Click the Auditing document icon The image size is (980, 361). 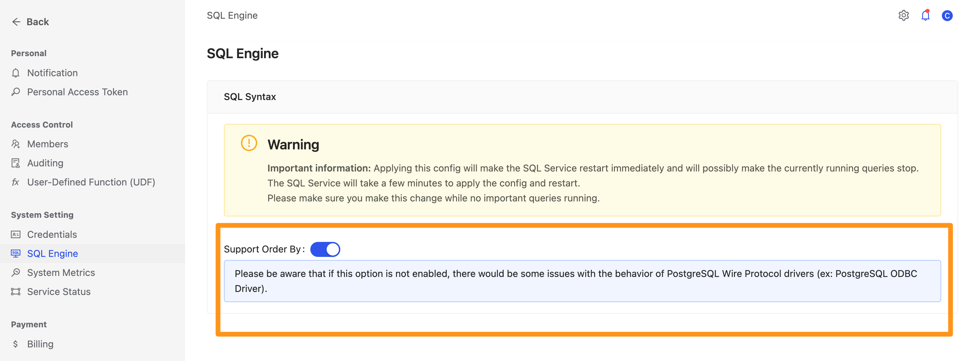(x=16, y=163)
